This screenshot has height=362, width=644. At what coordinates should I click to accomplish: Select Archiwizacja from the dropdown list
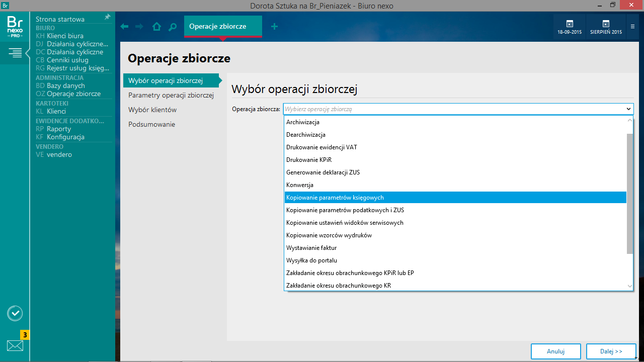pyautogui.click(x=303, y=122)
